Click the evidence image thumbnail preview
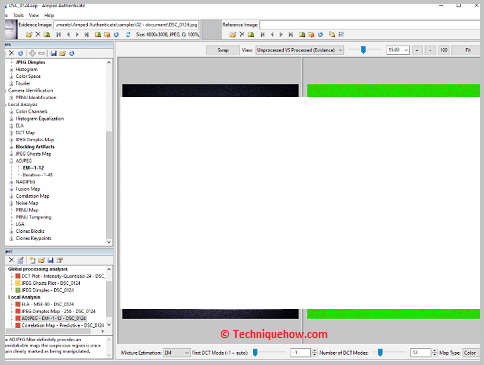Viewport: 484px width, 365px height. click(11, 29)
